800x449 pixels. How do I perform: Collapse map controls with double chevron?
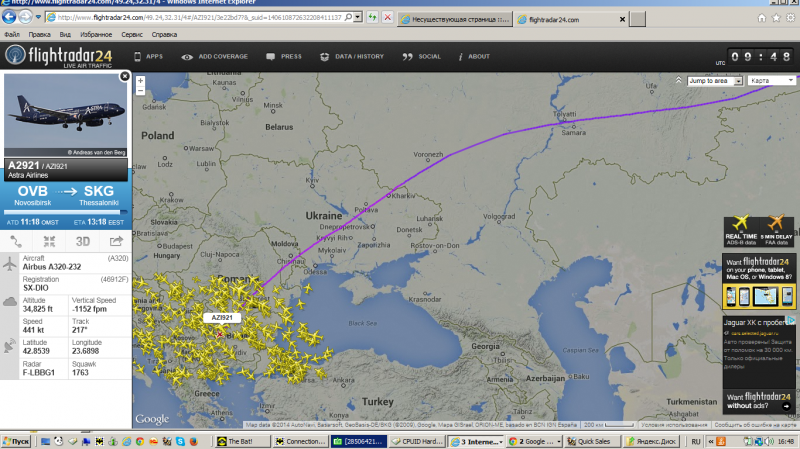coord(679,80)
